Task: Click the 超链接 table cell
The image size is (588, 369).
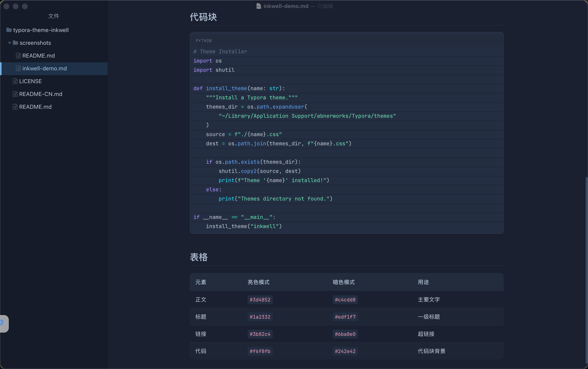Action: click(x=426, y=334)
